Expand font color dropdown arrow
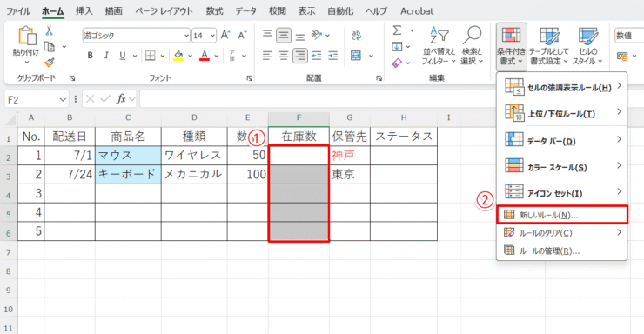 [x=216, y=56]
